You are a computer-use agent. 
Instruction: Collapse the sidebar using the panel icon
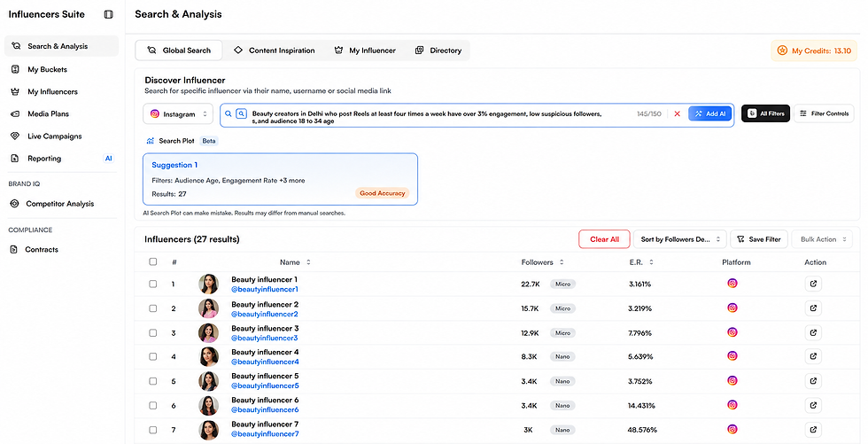coord(108,14)
